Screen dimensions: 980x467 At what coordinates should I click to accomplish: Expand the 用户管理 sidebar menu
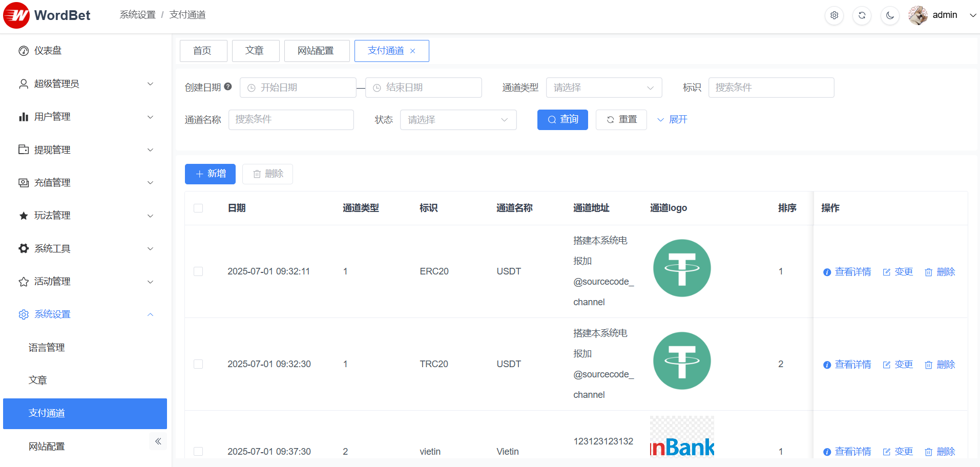[86, 117]
